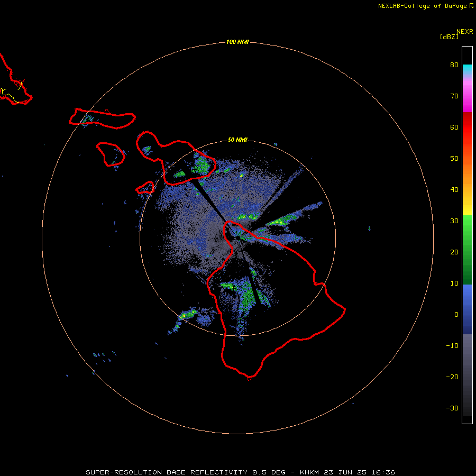Click the -10 value on the dBZ scale
The image size is (476, 476).
[452, 346]
